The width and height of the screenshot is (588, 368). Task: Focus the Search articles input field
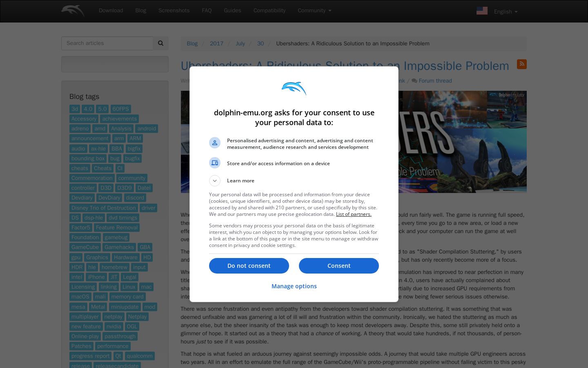[107, 43]
